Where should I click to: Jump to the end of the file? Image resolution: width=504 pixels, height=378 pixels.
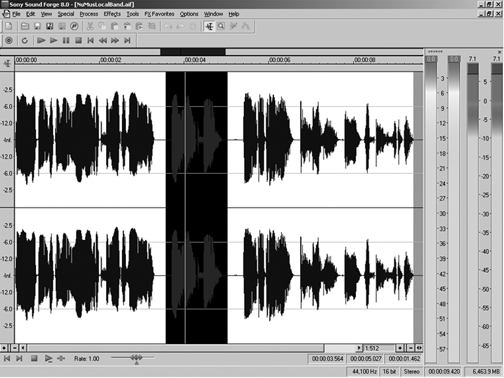pos(127,40)
